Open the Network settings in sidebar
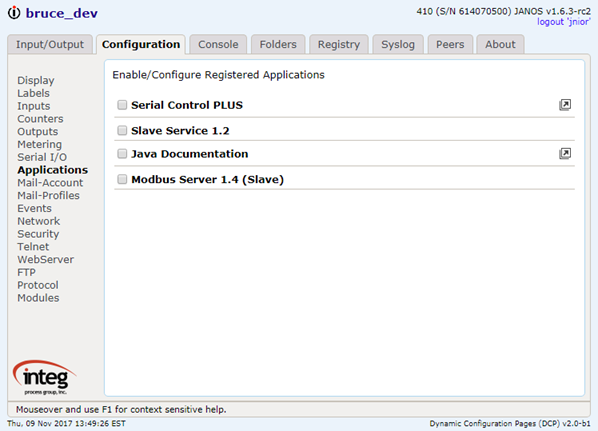 click(39, 221)
